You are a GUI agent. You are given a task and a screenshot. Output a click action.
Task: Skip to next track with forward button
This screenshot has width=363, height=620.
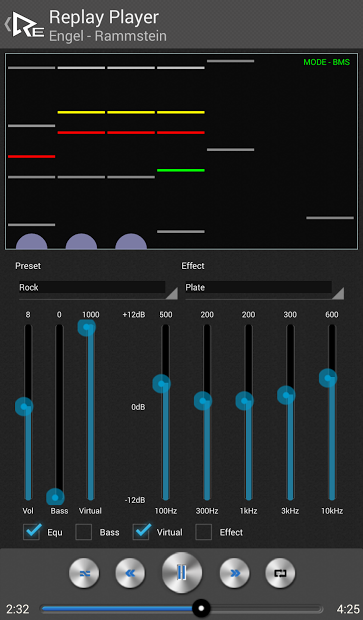coord(234,573)
